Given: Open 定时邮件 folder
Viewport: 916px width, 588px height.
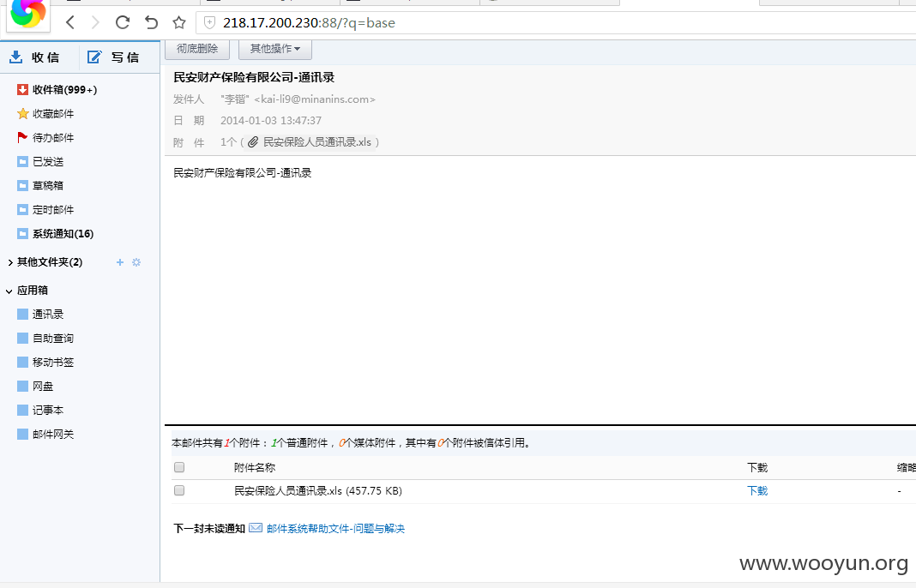Looking at the screenshot, I should coord(53,210).
